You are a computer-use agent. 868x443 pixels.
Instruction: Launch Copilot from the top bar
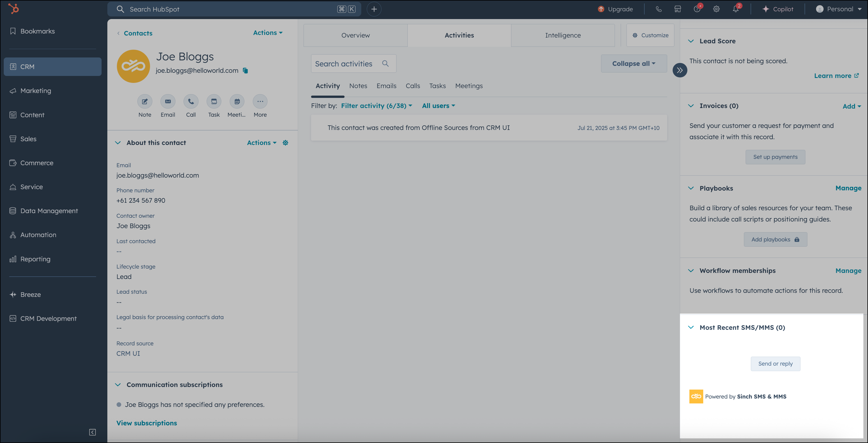[777, 9]
